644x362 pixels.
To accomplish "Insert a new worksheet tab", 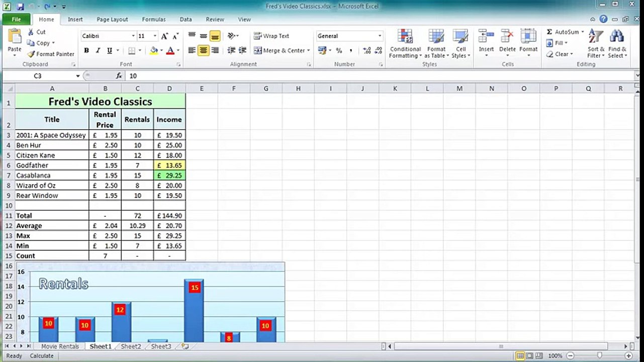I will [185, 346].
